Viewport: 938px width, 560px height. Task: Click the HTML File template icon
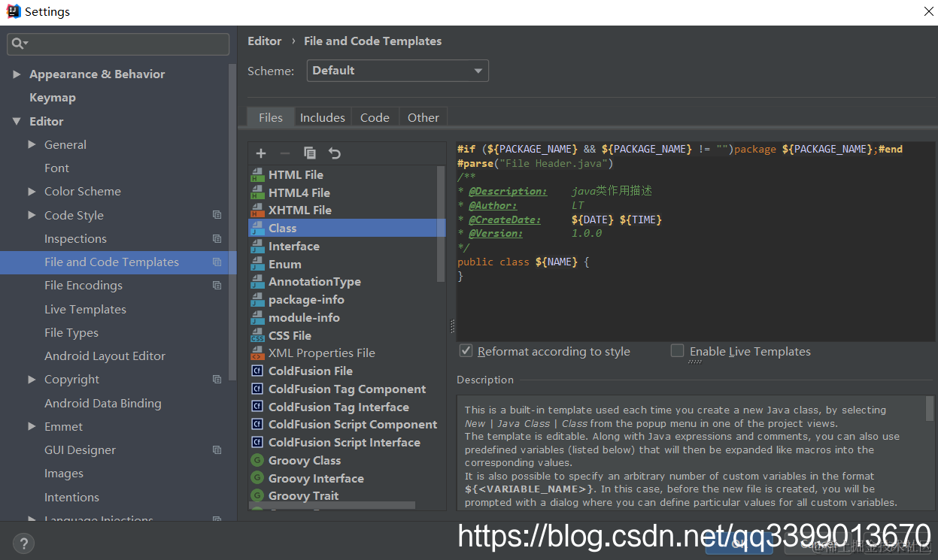click(x=257, y=174)
